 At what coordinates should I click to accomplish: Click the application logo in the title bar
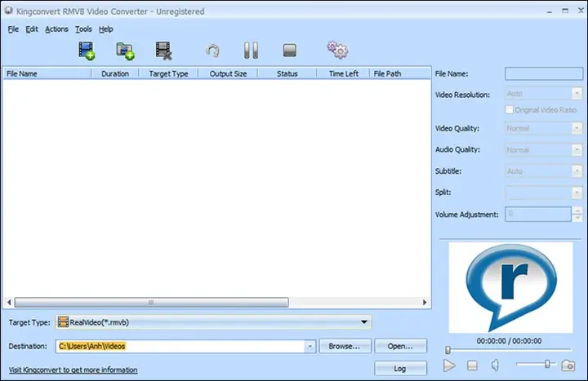[x=9, y=11]
